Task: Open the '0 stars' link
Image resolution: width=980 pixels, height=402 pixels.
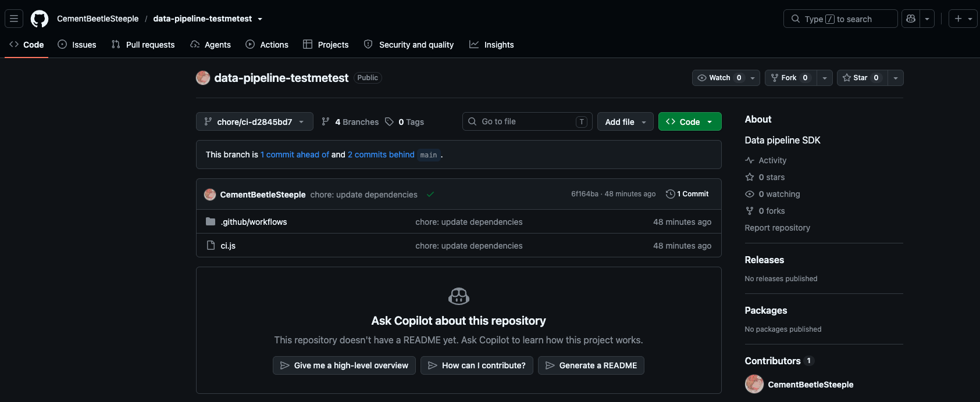Action: tap(765, 177)
